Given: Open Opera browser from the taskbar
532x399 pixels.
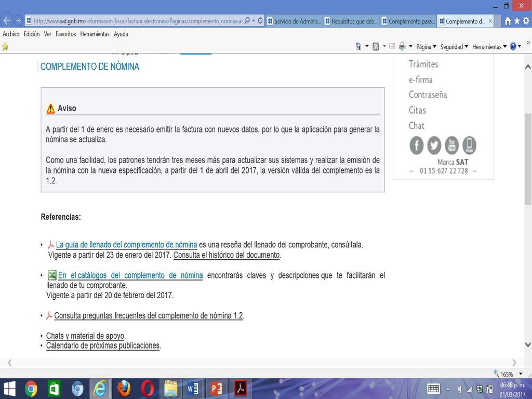Looking at the screenshot, I should (x=147, y=389).
